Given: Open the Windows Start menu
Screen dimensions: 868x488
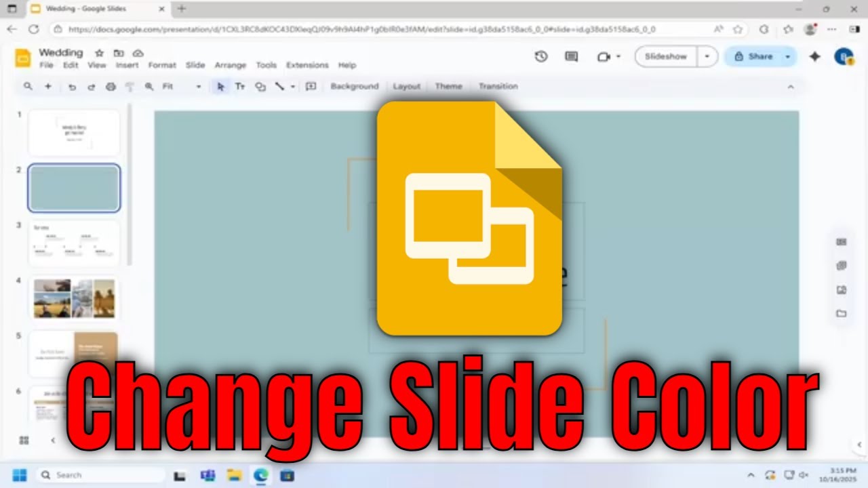Looking at the screenshot, I should tap(20, 475).
